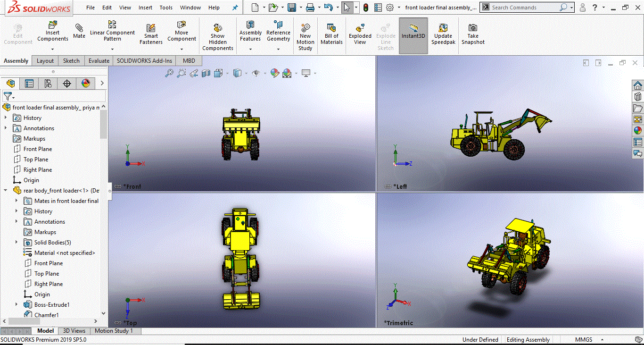Switch to the MBD tab
The image size is (644, 345).
coord(189,61)
